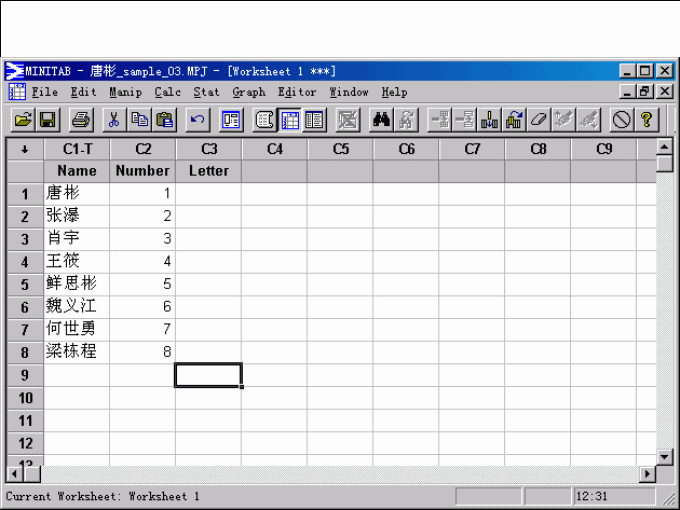Click the Open file folder icon
The height and width of the screenshot is (510, 680).
[x=22, y=120]
